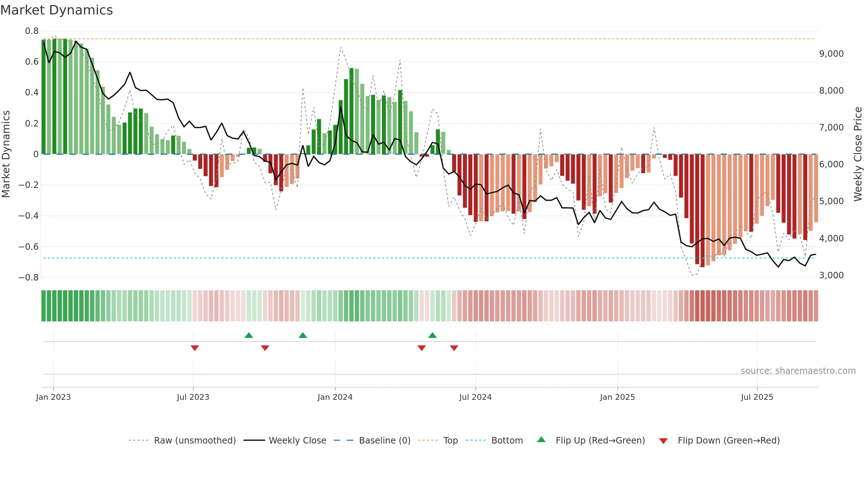Click the Jan 2025 x-axis label

pyautogui.click(x=618, y=397)
